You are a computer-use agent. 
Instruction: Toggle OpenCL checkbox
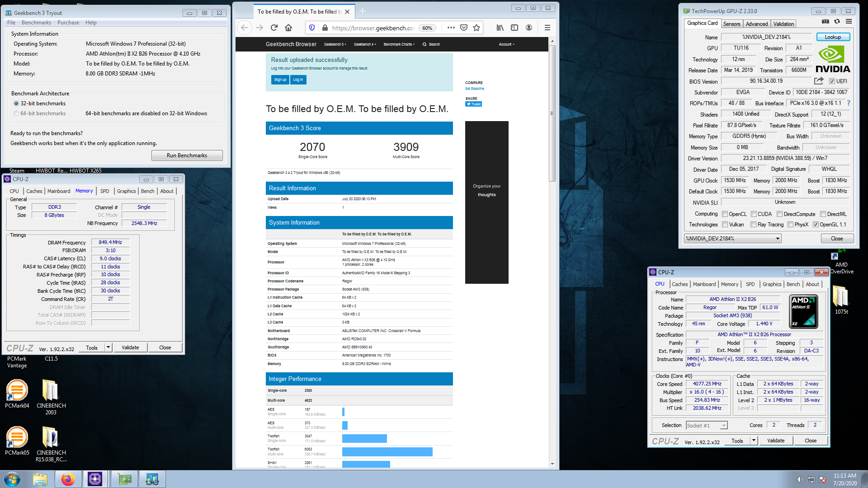pos(725,214)
